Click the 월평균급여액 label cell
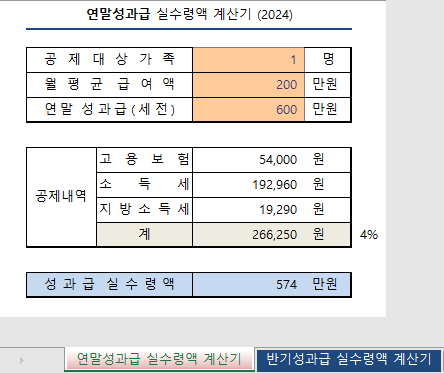444x373 pixels. (x=109, y=85)
